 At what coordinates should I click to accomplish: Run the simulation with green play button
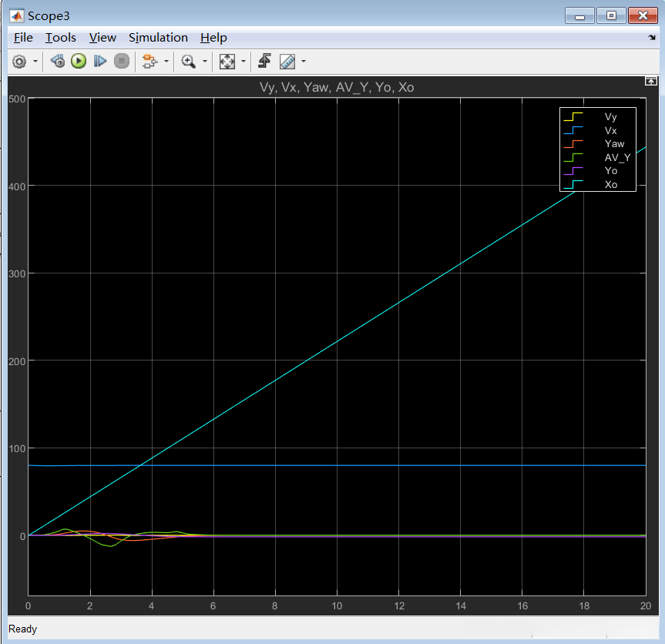(x=79, y=62)
